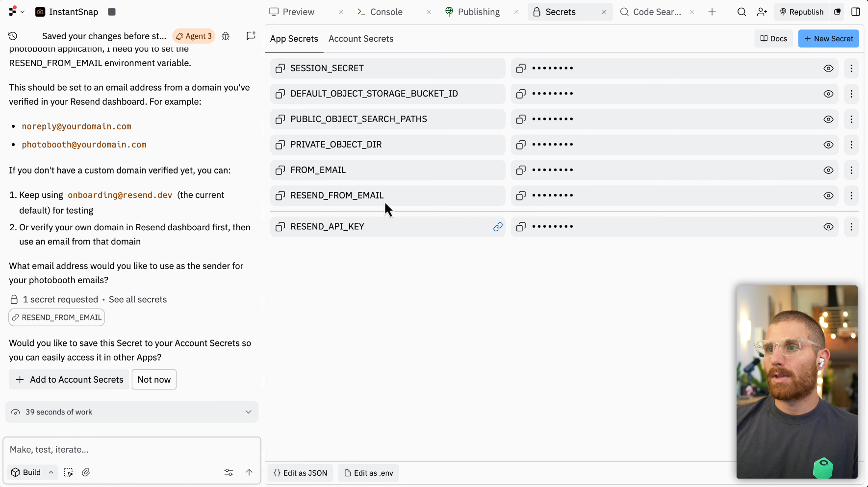Open the version history clock icon
Screen dimensions: 868x487
click(x=13, y=36)
